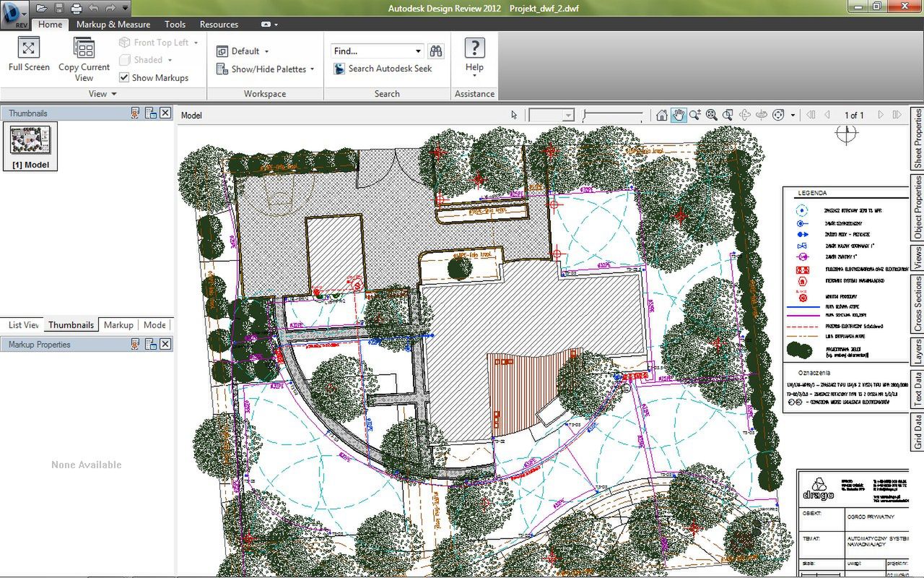Open the Find box dropdown arrow

pos(418,51)
